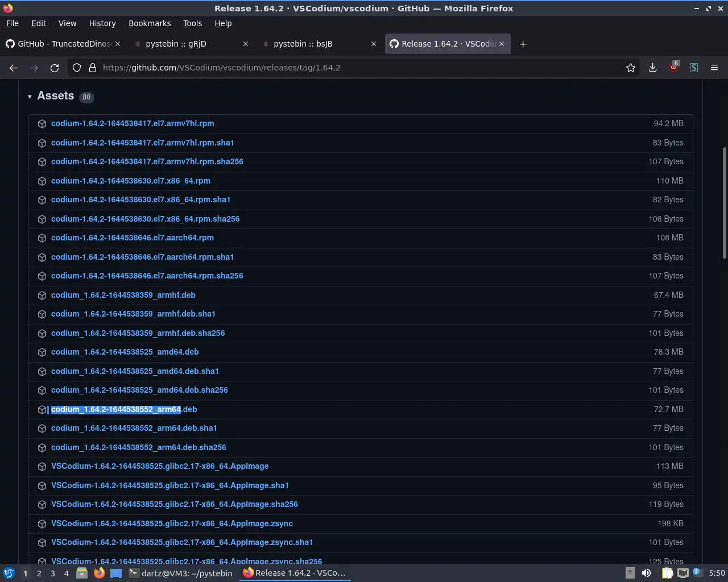Switch to workspace 4 in taskbar
The width and height of the screenshot is (728, 582).
click(67, 573)
